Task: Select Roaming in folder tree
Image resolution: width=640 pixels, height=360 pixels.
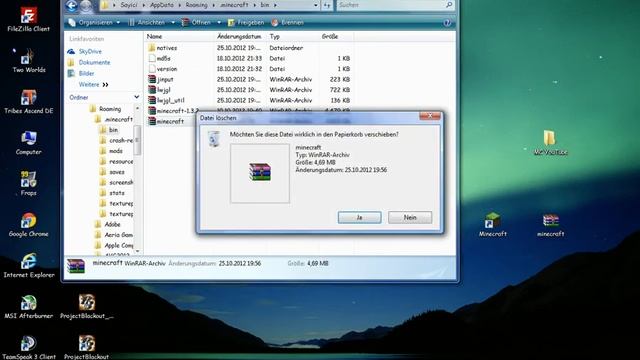Action: click(x=105, y=109)
